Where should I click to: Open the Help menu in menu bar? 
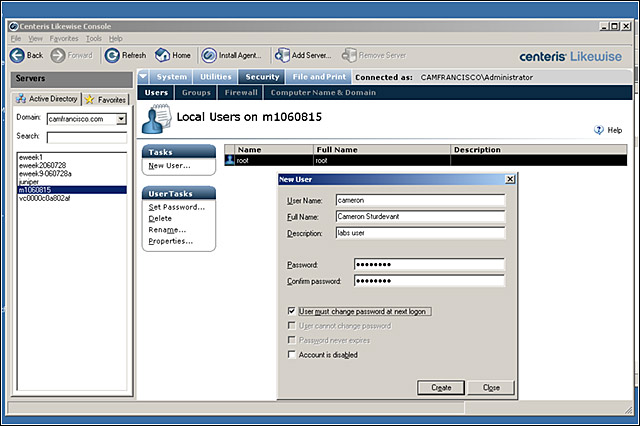click(x=116, y=38)
